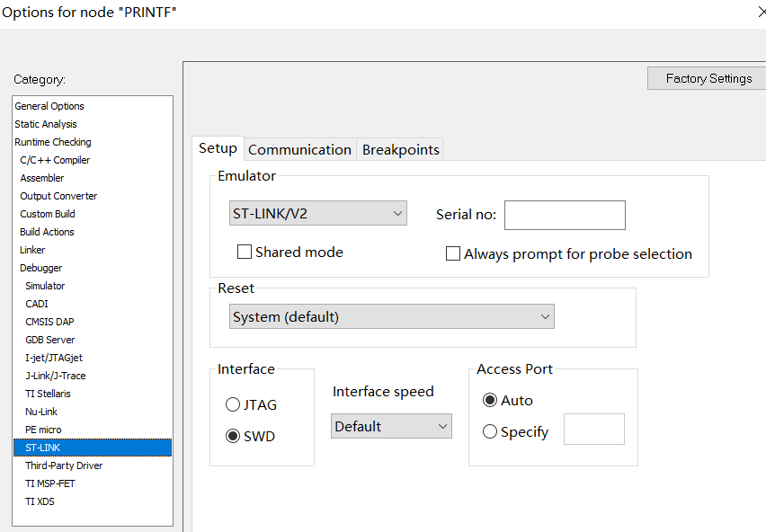Select the Specify access port radio
This screenshot has height=532, width=766.
coord(489,431)
